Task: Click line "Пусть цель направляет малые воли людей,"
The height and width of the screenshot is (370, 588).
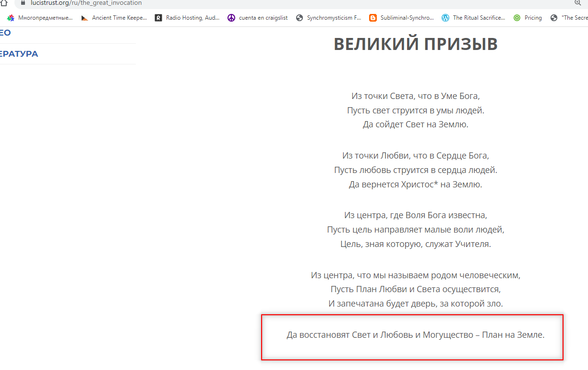Action: pyautogui.click(x=416, y=230)
